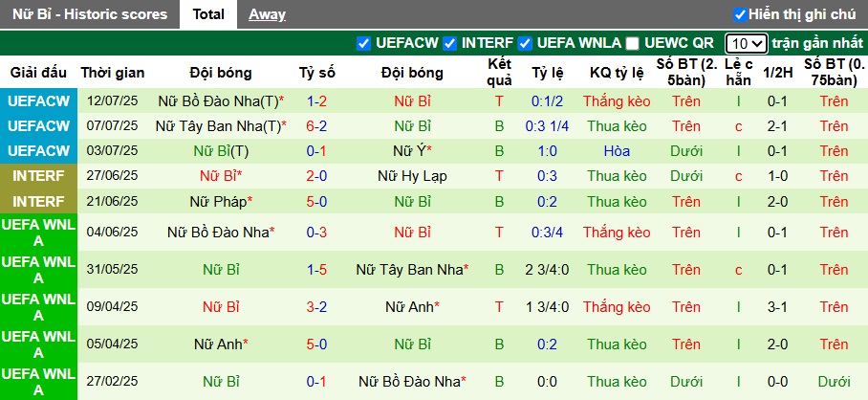Click the Tỷ số column header
The height and width of the screenshot is (400, 868).
(316, 73)
